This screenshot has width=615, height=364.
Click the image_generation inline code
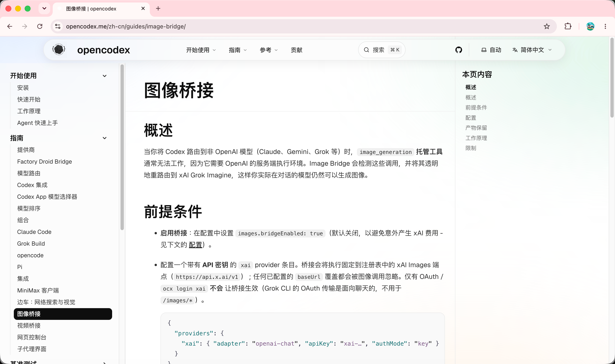click(386, 152)
